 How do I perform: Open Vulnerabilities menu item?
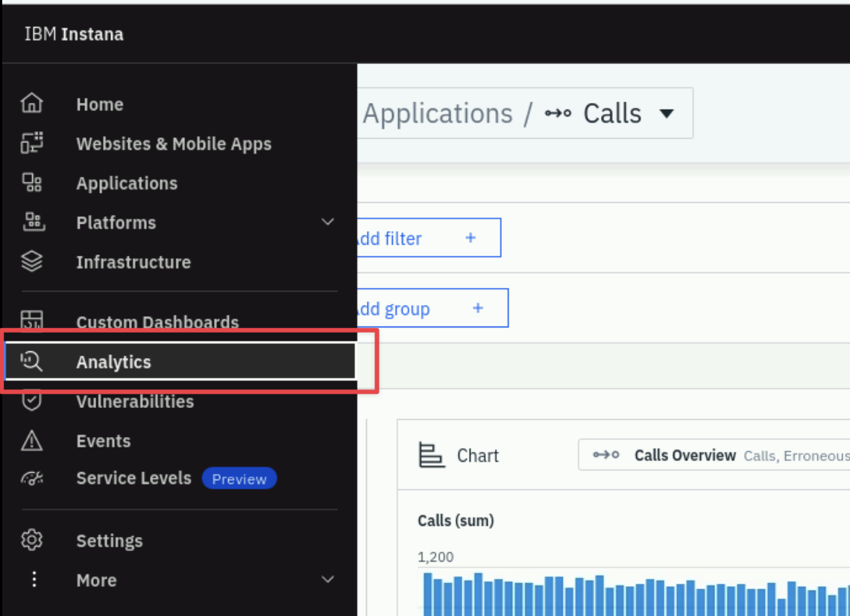pyautogui.click(x=178, y=401)
